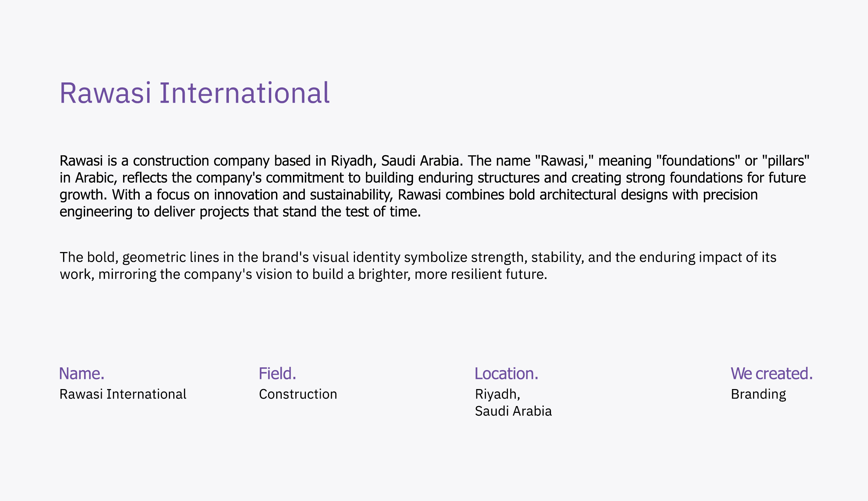Click the purple Location. label
Image resolution: width=868 pixels, height=501 pixels.
tap(506, 374)
